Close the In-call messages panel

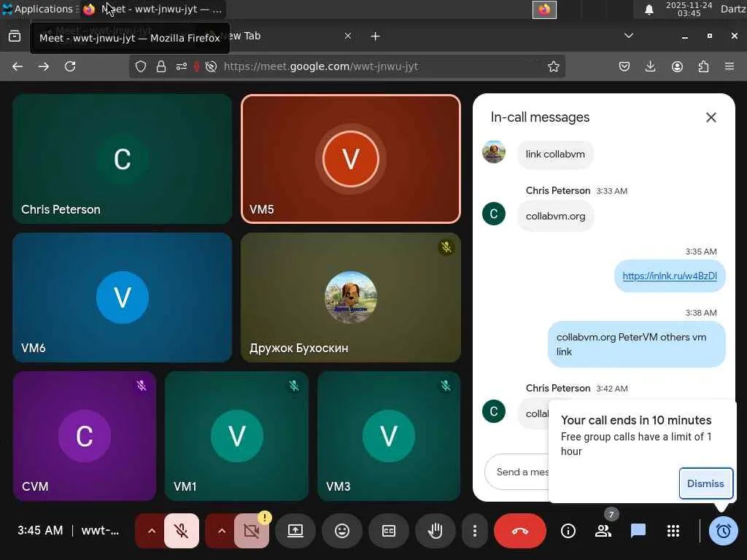(711, 117)
